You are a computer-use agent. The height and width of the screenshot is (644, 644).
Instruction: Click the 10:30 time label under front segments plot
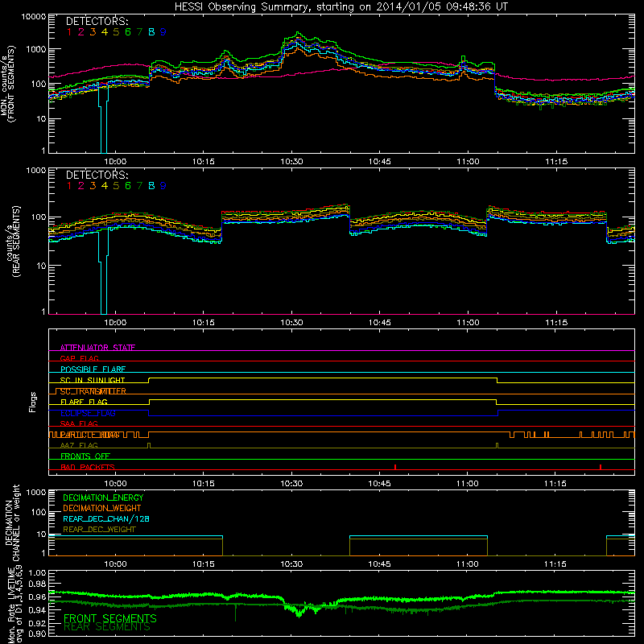point(291,162)
